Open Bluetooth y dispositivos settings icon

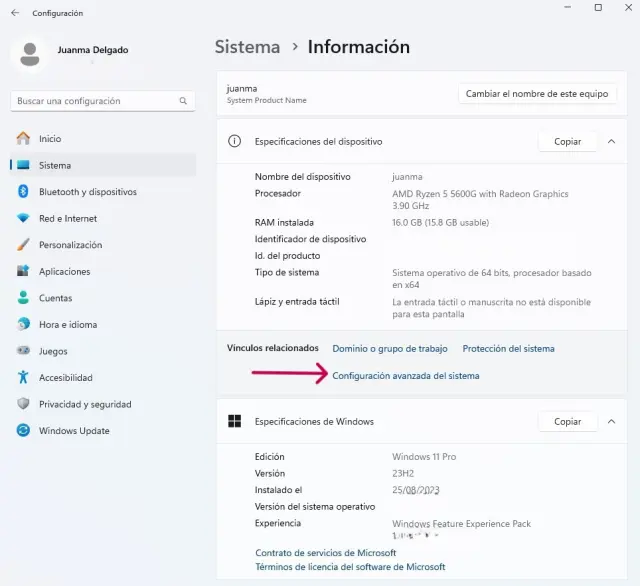click(23, 192)
